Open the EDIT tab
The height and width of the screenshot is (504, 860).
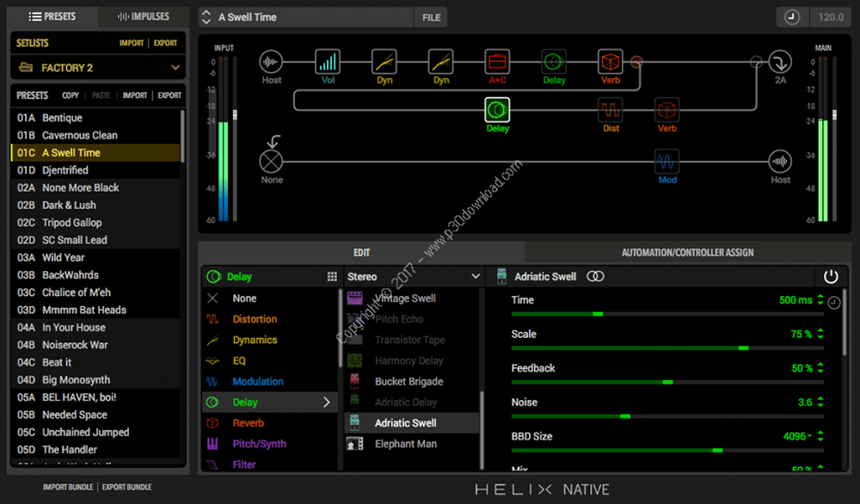click(361, 253)
